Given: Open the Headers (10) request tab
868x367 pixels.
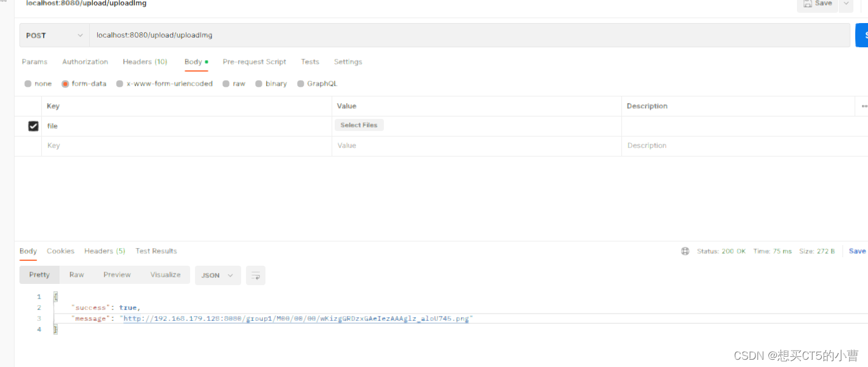Looking at the screenshot, I should (x=145, y=61).
